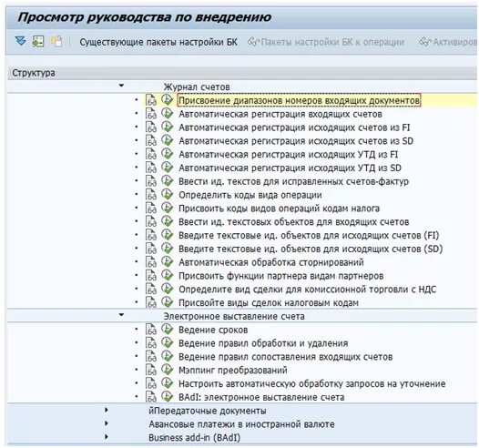The width and height of the screenshot is (479, 448).
Task: Expand the Передаточные документы node
Action: coord(107,410)
